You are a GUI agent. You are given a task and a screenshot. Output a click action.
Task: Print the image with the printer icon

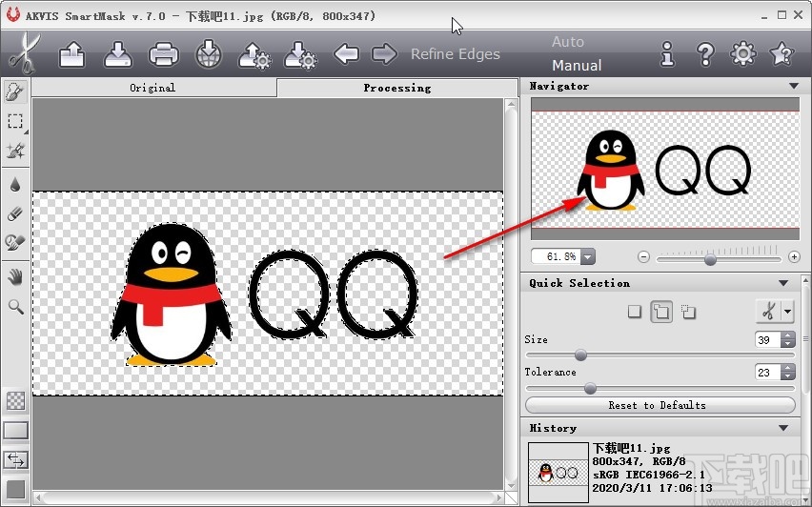pyautogui.click(x=164, y=54)
